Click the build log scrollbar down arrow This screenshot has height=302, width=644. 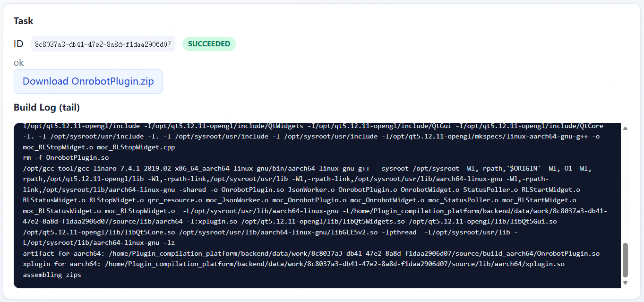click(626, 283)
